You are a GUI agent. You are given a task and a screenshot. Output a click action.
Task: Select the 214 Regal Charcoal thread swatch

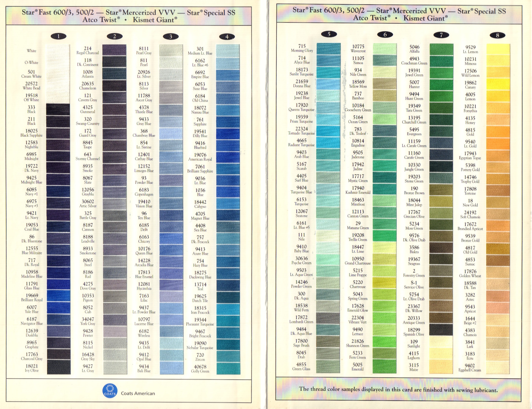114,50
